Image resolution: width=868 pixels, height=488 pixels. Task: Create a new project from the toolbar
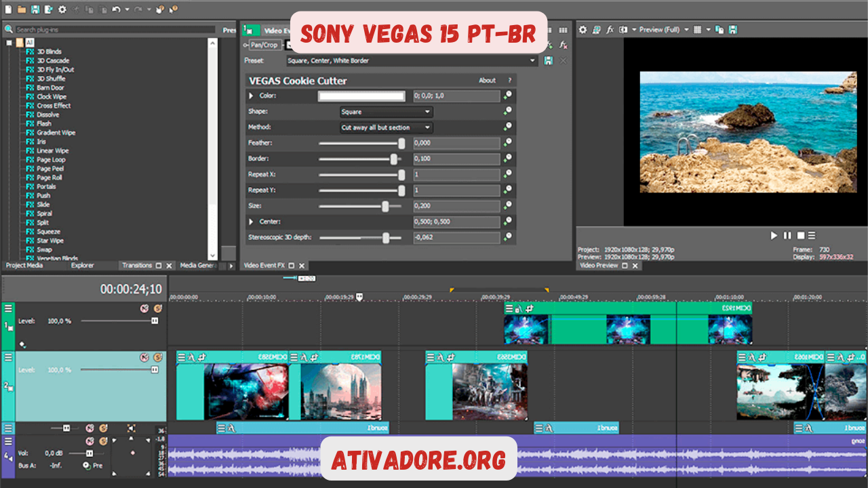tap(8, 9)
